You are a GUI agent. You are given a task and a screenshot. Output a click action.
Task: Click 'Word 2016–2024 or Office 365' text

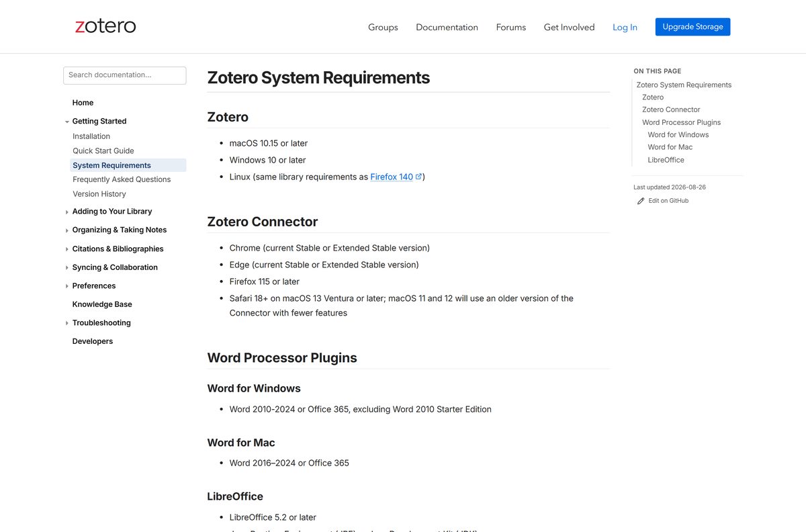click(289, 463)
